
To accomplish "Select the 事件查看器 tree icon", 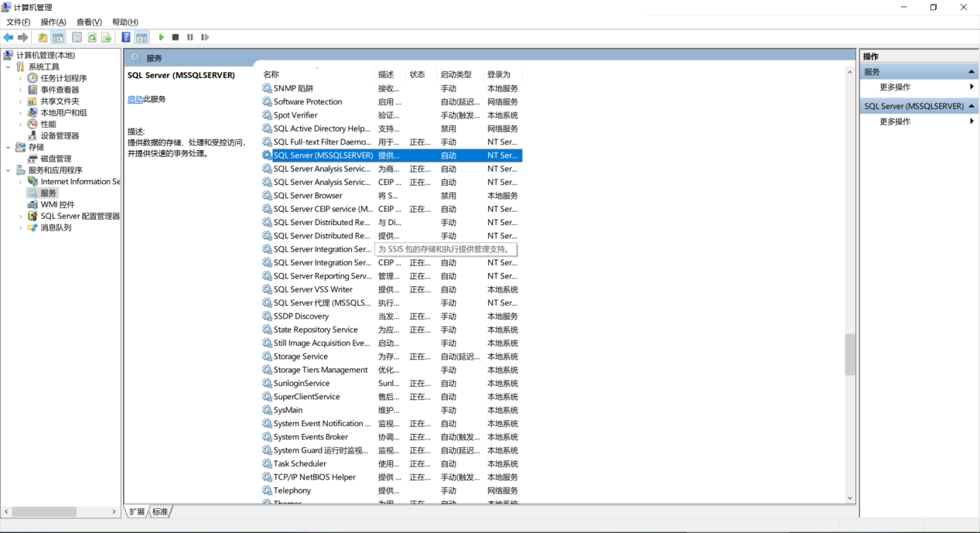I will point(32,90).
